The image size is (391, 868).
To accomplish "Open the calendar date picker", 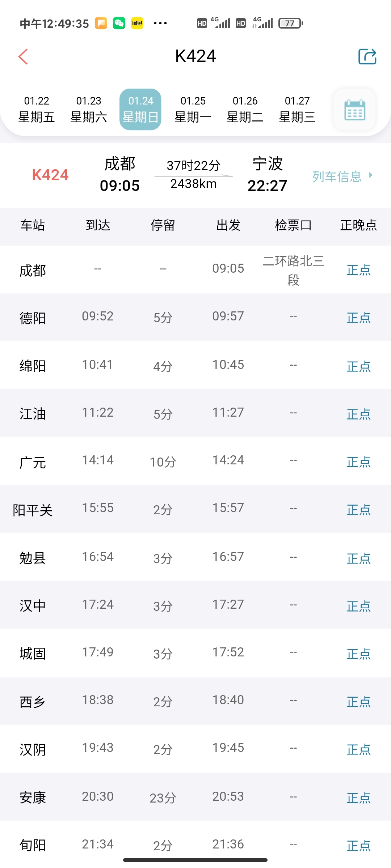I will [x=354, y=110].
